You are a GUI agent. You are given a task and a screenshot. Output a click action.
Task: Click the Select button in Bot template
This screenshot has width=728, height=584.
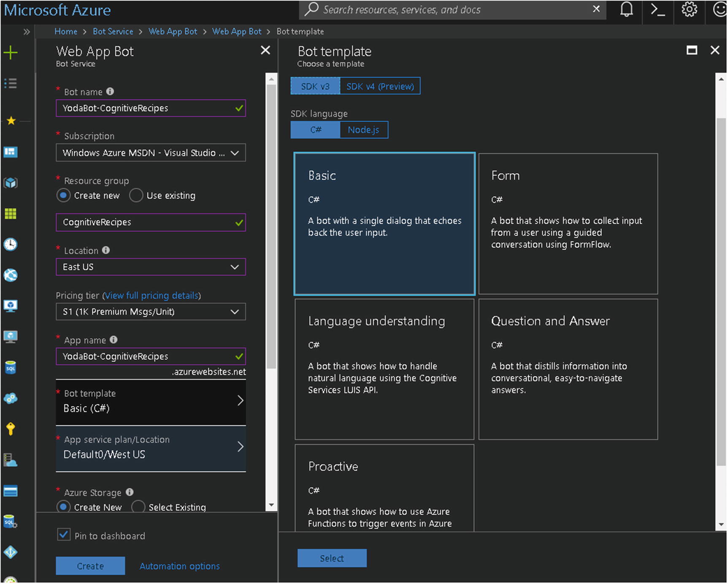[x=332, y=558]
